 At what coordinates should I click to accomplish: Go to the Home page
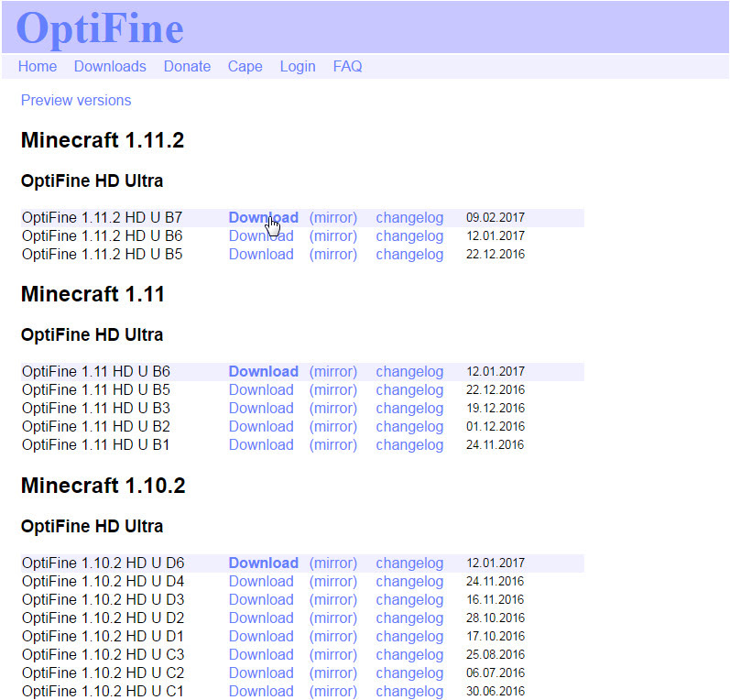pos(38,66)
